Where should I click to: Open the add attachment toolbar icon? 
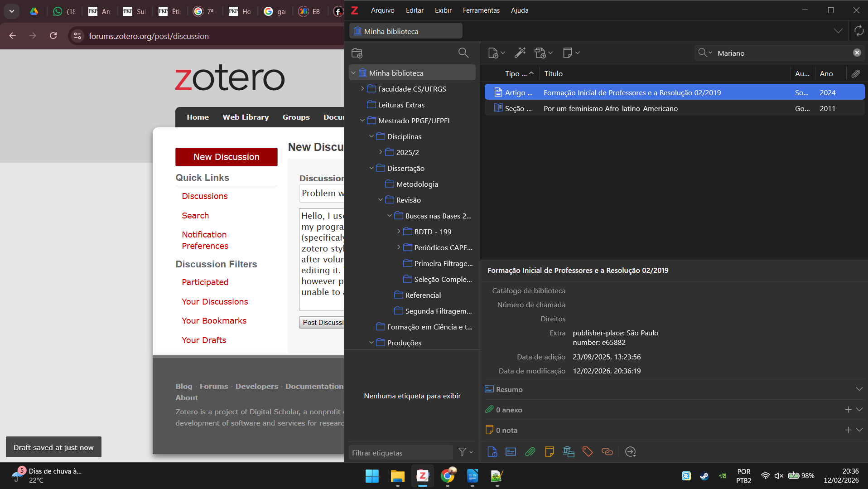click(x=544, y=53)
